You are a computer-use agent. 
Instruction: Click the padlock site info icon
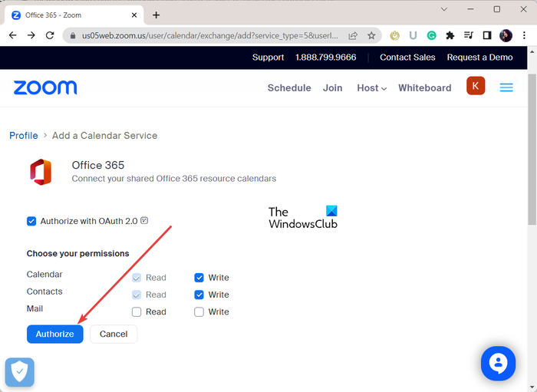pyautogui.click(x=72, y=35)
